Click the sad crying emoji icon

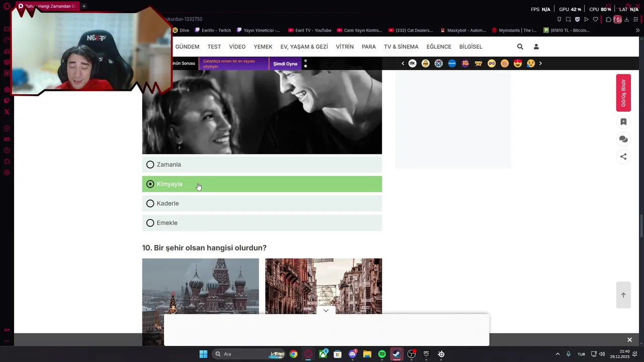tap(531, 63)
